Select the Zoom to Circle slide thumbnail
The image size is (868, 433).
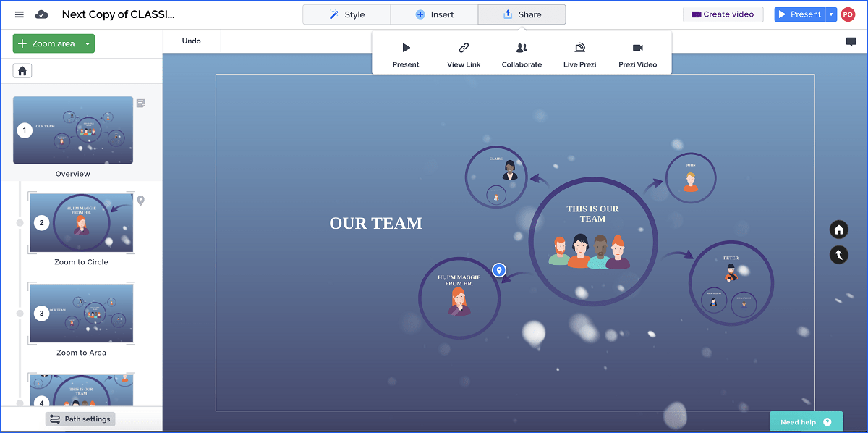pos(81,223)
